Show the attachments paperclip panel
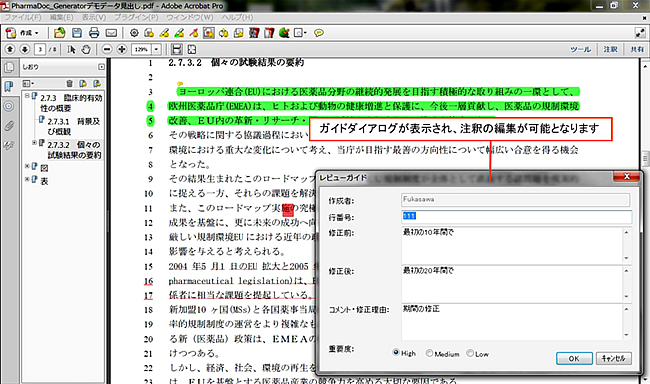The height and width of the screenshot is (384, 650). (x=9, y=126)
